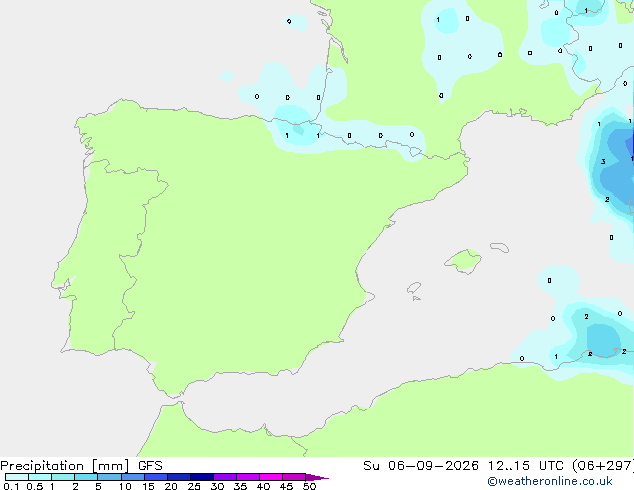
Task: Select the 5–10 mm legend swatch
Action: pyautogui.click(x=109, y=477)
